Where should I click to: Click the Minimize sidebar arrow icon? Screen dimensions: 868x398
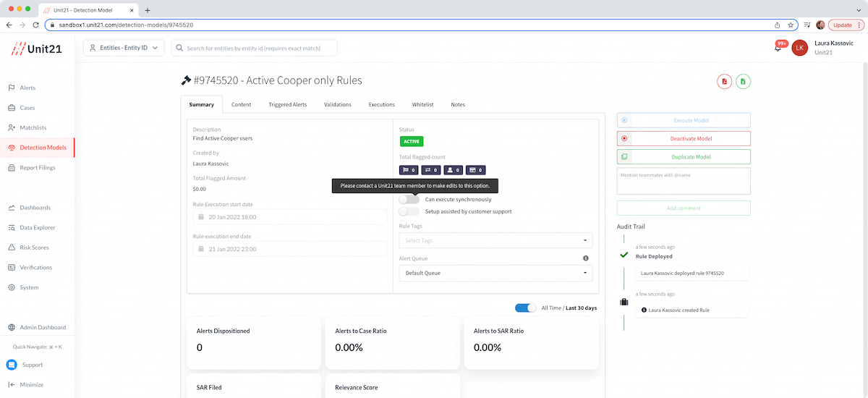click(12, 384)
